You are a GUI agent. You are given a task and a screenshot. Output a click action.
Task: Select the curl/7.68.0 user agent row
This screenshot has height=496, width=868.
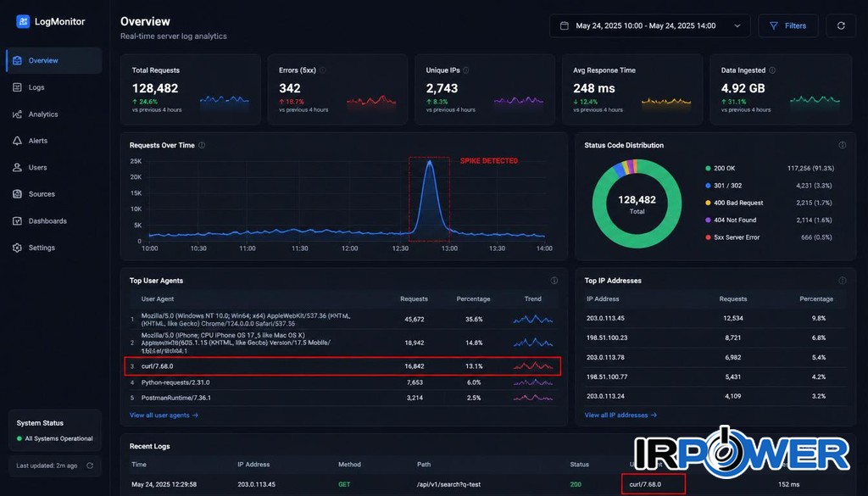pos(343,366)
